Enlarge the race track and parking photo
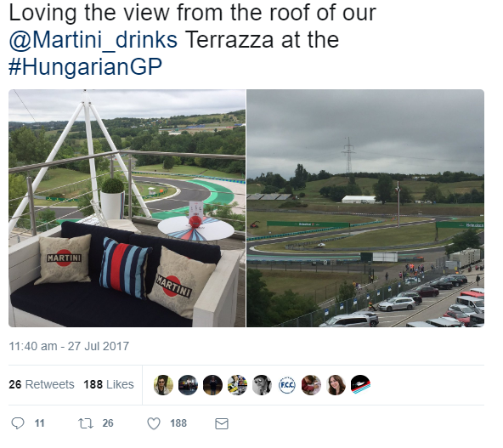The image size is (503, 448). 365,208
